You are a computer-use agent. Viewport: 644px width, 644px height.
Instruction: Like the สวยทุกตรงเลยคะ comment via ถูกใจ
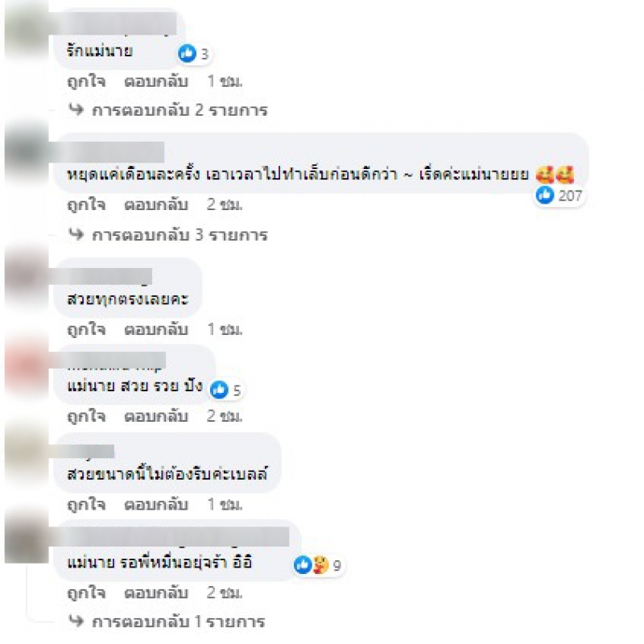tap(86, 329)
